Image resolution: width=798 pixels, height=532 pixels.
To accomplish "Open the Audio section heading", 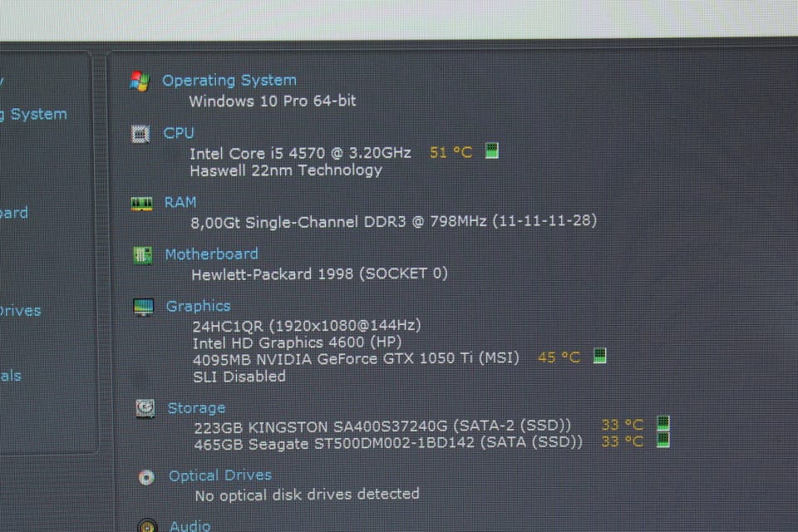I will click(x=190, y=525).
